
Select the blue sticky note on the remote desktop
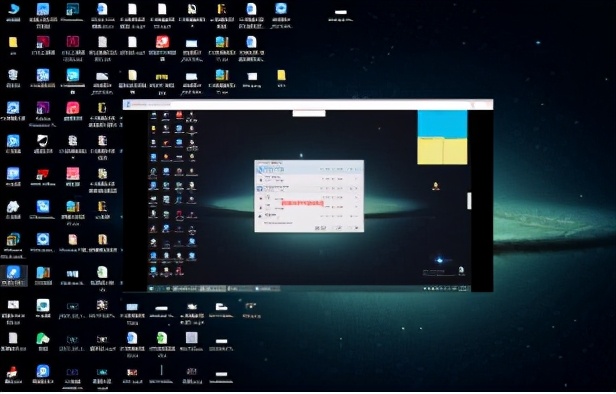click(x=442, y=124)
